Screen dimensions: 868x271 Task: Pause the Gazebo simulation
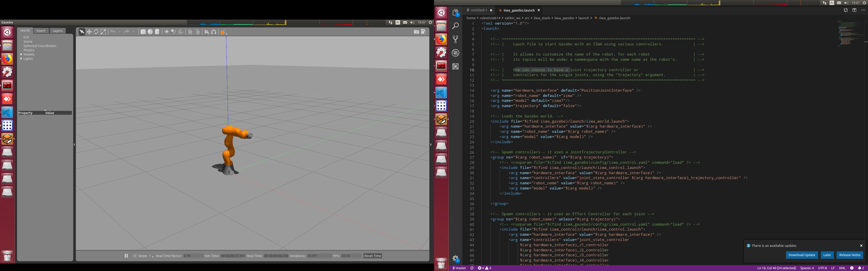(126, 256)
